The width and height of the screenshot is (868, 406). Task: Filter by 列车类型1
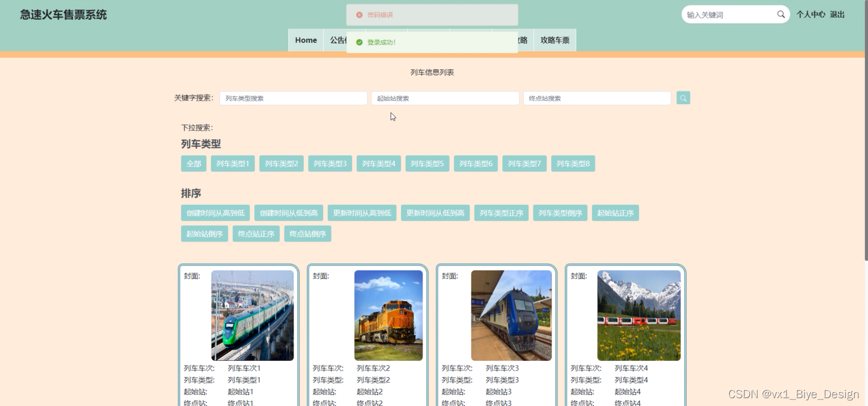(233, 164)
